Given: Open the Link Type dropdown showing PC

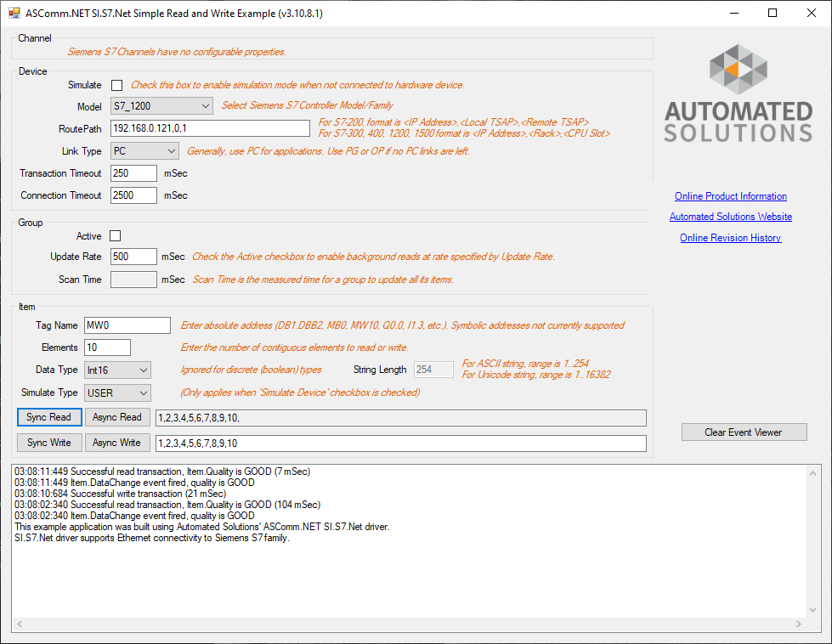Looking at the screenshot, I should 144,151.
